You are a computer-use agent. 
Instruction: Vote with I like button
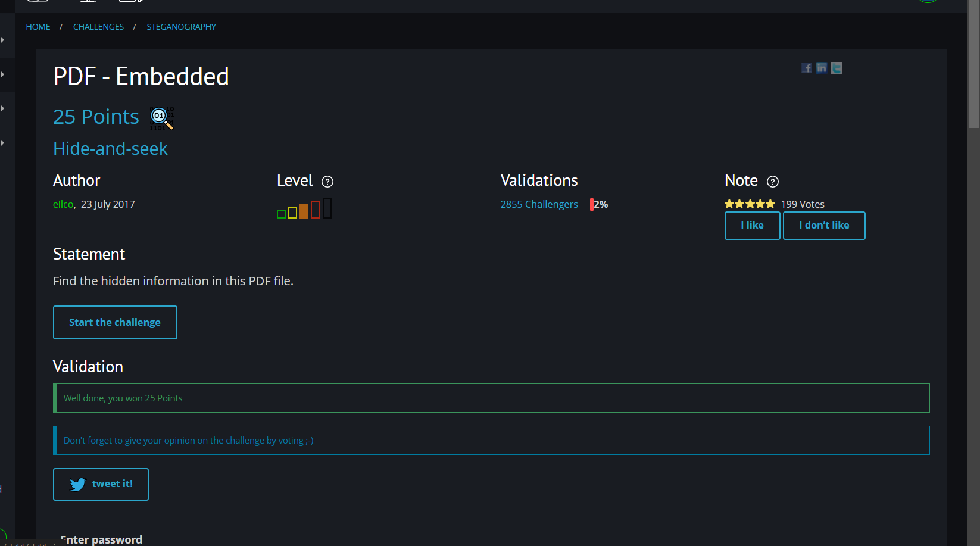tap(752, 225)
